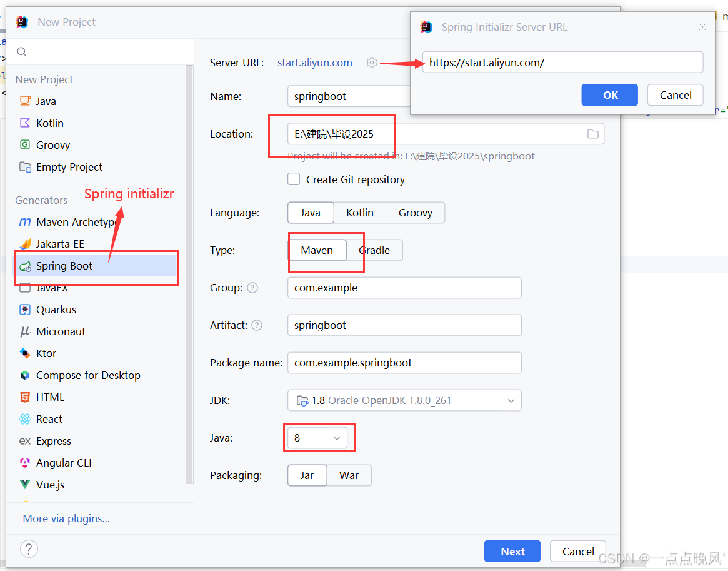Open Artifact help question mark
728x571 pixels.
coord(257,325)
